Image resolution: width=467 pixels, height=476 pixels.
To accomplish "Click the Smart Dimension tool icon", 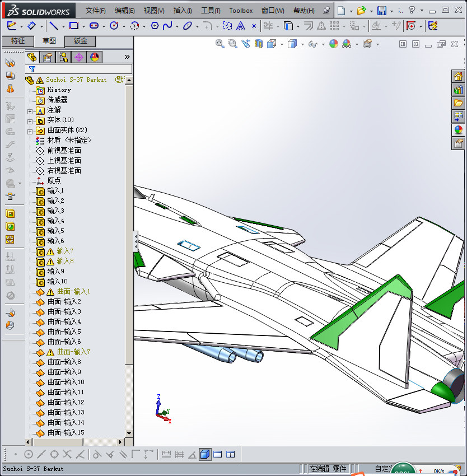I will [31, 26].
